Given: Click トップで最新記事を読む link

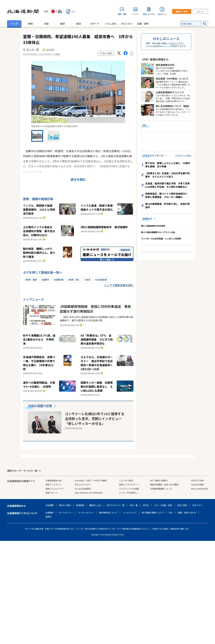Looking at the screenshot, I should [119, 285].
